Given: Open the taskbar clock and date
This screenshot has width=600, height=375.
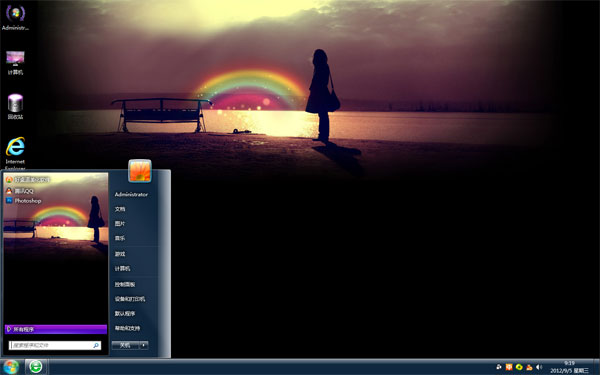Looking at the screenshot, I should 569,367.
